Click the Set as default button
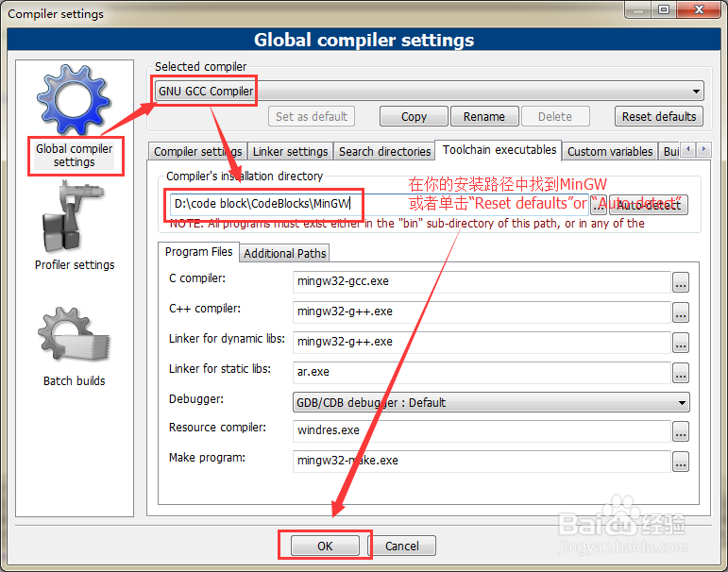The width and height of the screenshot is (728, 572). tap(312, 116)
